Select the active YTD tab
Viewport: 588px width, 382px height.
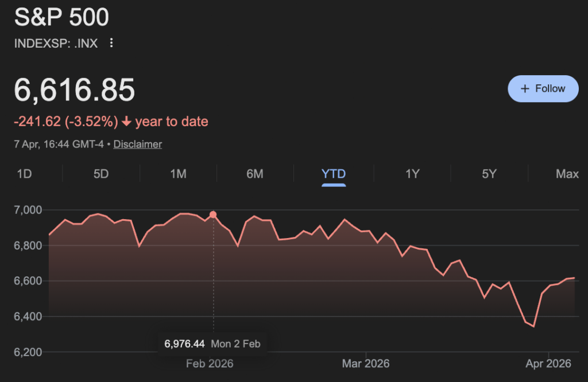click(x=334, y=174)
